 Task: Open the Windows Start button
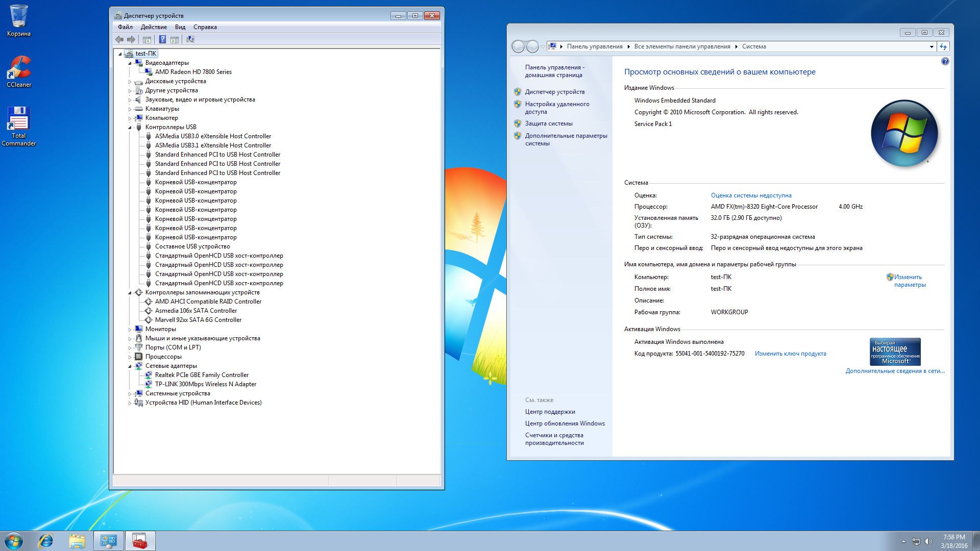tap(13, 541)
